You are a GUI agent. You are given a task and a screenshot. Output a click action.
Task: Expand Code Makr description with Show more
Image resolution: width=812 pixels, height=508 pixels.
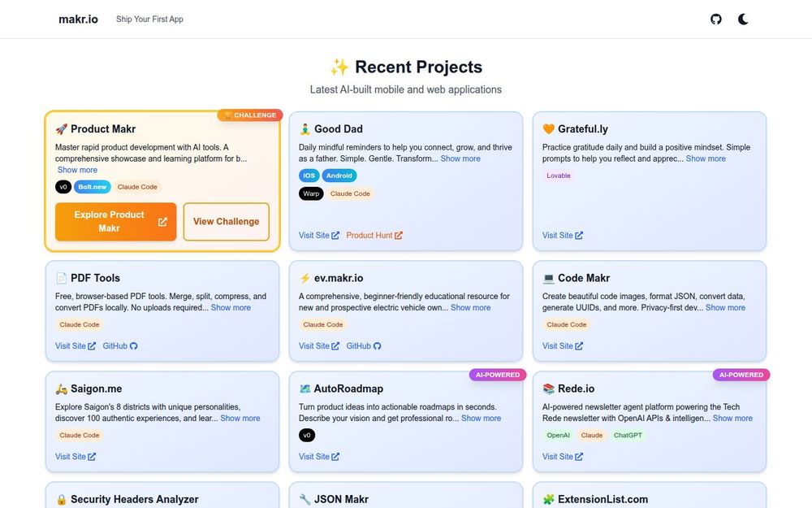pos(725,307)
